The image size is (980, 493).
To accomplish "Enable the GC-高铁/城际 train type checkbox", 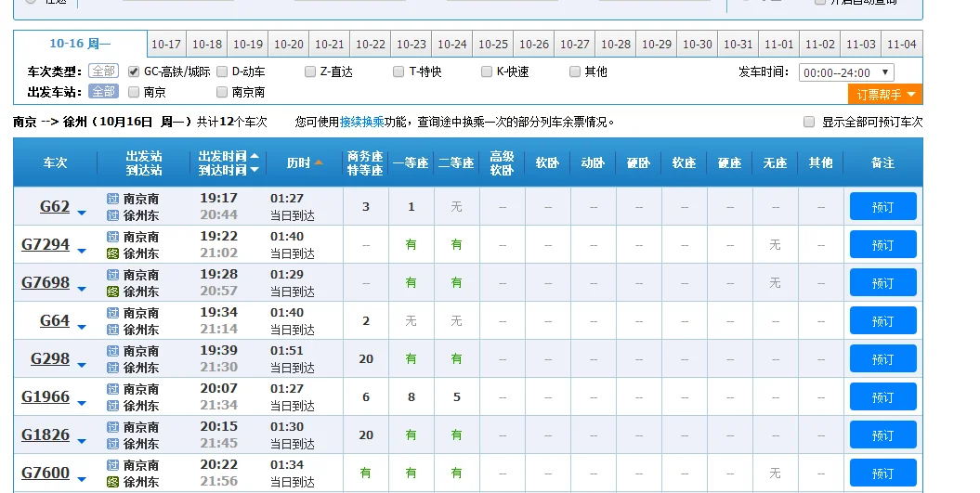I will tap(133, 71).
